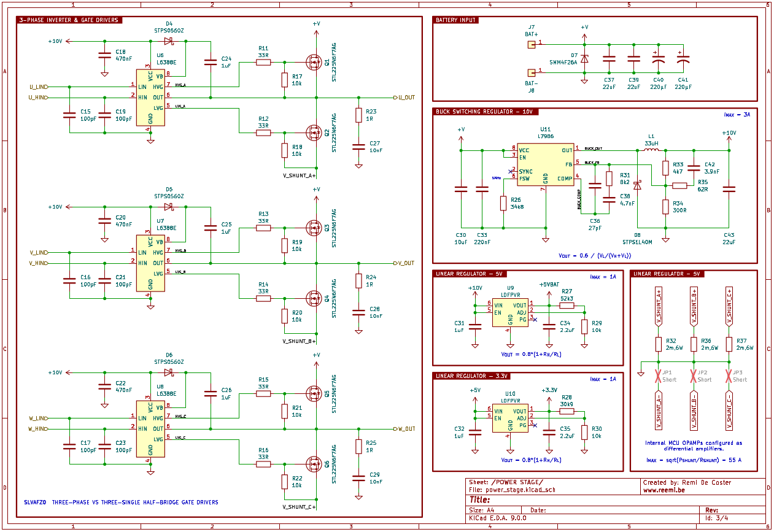Select the 'BATTERY INPUT' section title
This screenshot has height=532, width=774.
[x=455, y=20]
